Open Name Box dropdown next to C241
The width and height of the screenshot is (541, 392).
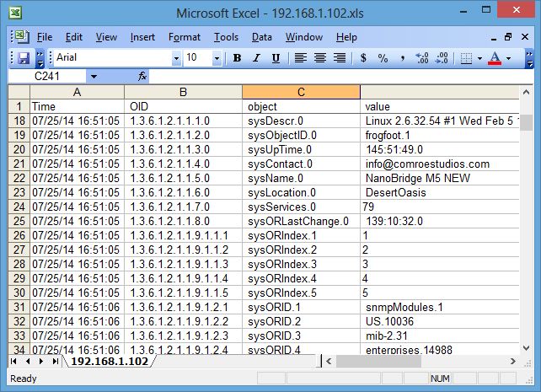pos(94,76)
